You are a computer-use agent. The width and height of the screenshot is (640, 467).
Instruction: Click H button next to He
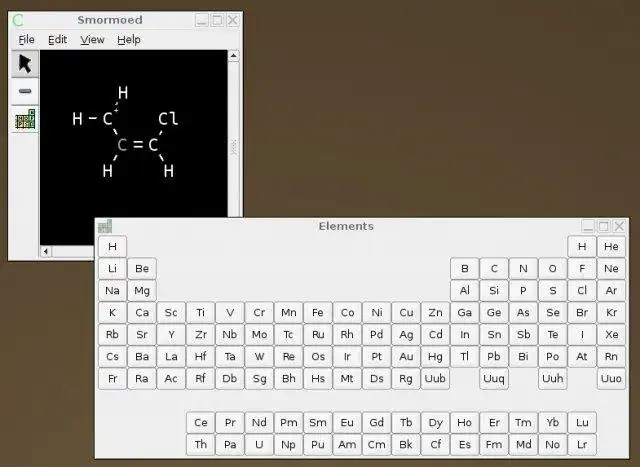click(x=582, y=247)
